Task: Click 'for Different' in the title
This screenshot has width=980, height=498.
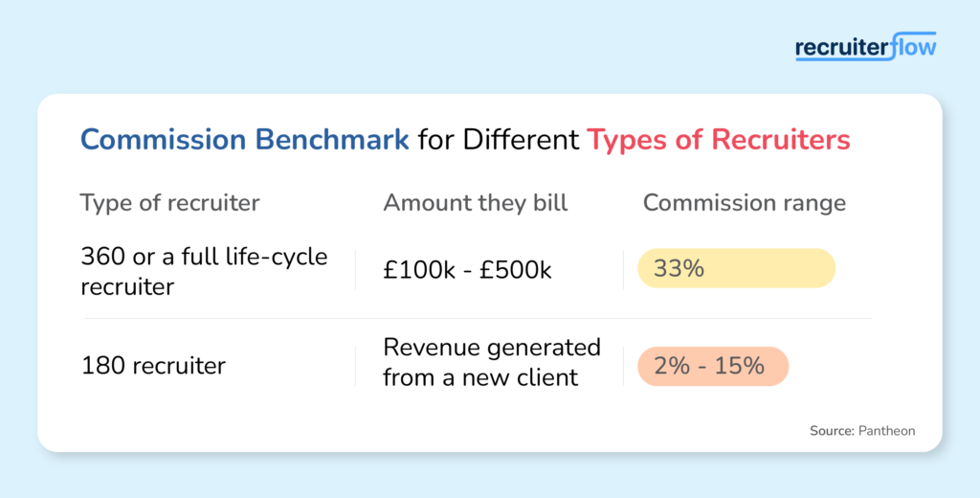Action: 499,140
